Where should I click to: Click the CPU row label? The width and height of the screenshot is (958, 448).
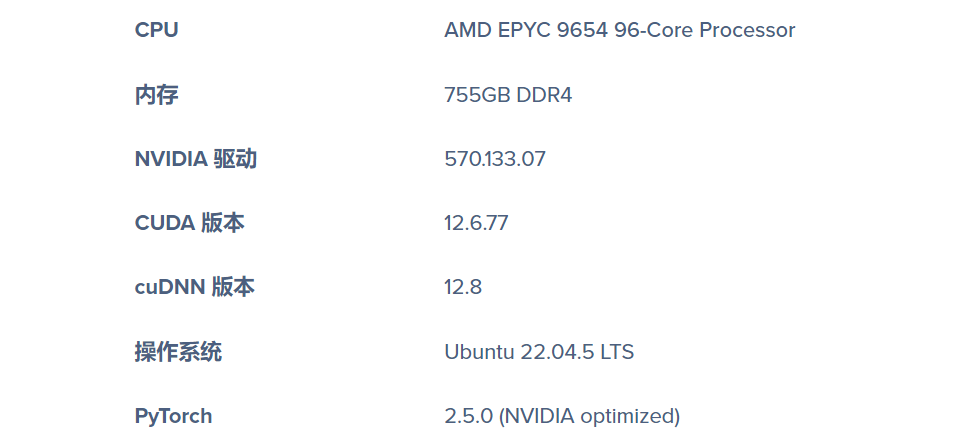[156, 30]
